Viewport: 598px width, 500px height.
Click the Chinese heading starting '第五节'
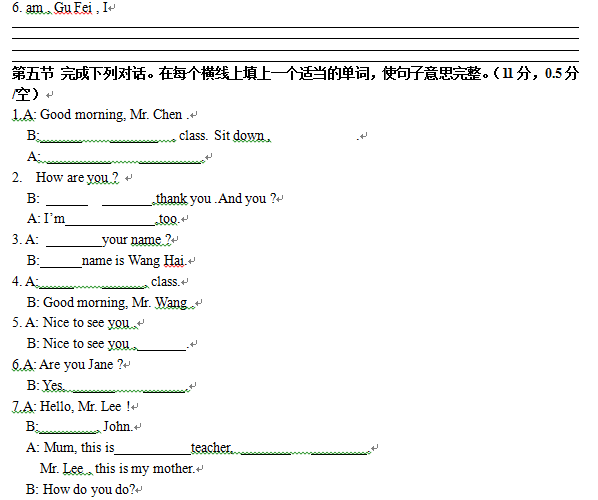point(296,83)
